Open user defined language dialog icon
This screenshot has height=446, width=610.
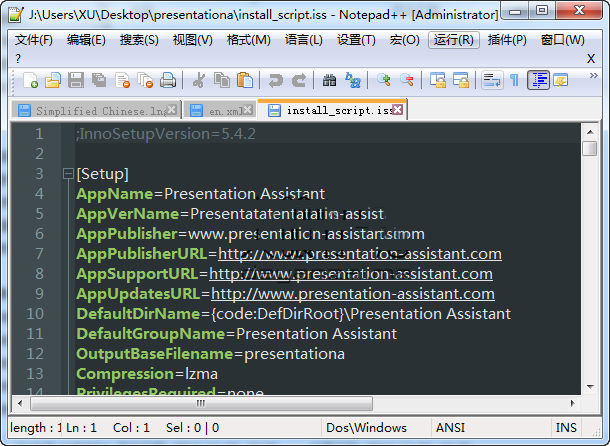click(x=561, y=80)
